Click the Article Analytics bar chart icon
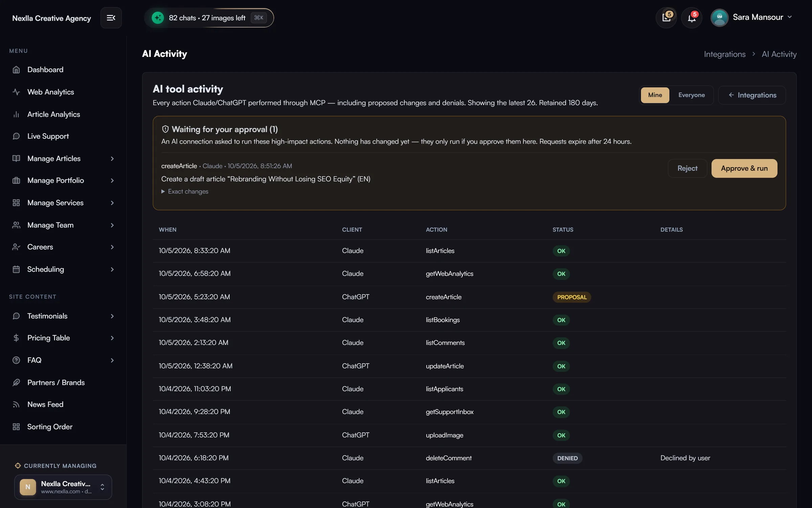 coord(16,114)
